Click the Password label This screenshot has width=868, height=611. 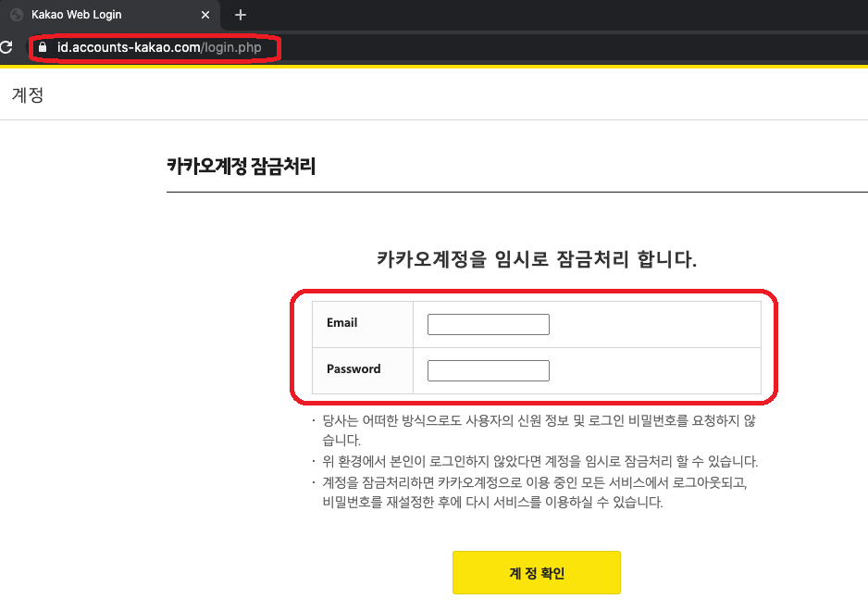353,369
